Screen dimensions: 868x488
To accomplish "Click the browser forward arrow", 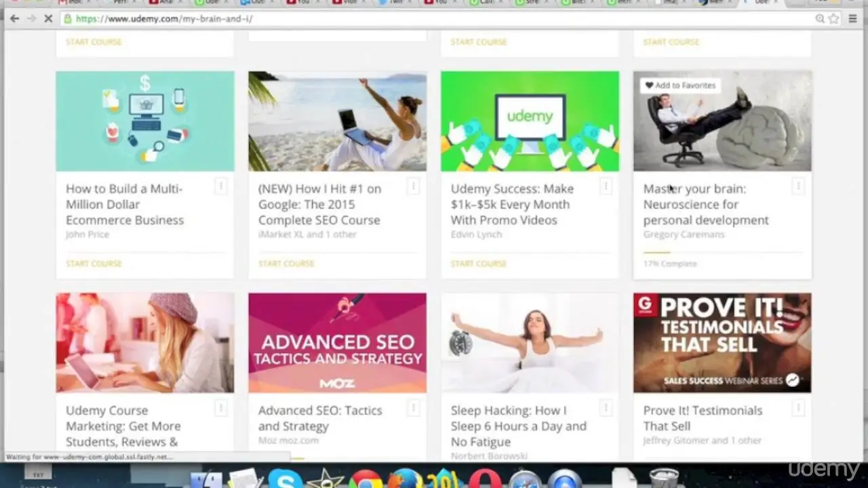I will 31,18.
